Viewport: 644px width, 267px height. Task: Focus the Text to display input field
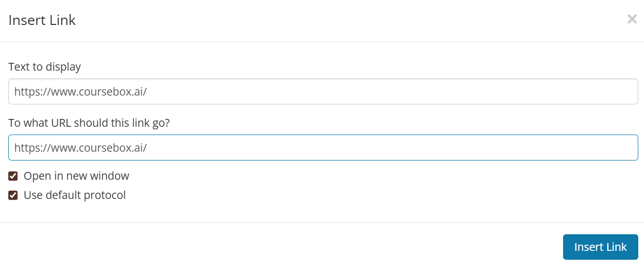(323, 91)
